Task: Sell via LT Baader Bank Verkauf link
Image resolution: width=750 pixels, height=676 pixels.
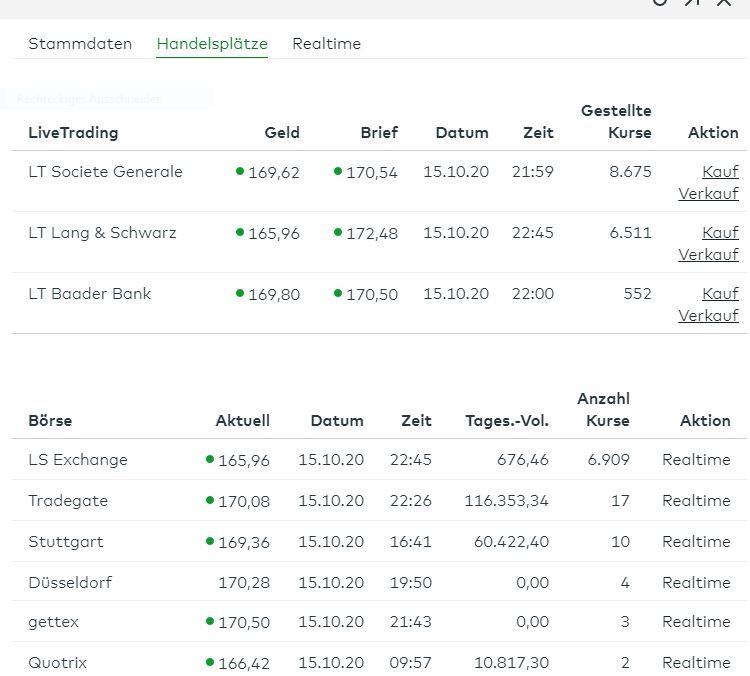Action: (x=708, y=316)
